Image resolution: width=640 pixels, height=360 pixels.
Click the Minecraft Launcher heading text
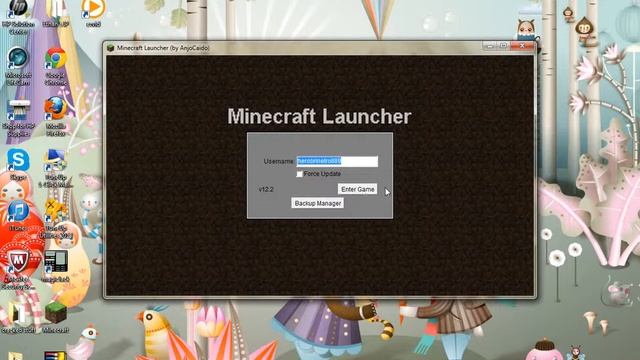[319, 116]
